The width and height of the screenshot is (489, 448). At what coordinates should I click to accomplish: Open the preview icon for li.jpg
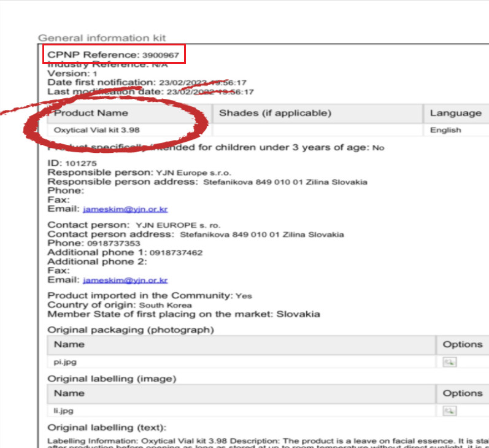pyautogui.click(x=449, y=411)
